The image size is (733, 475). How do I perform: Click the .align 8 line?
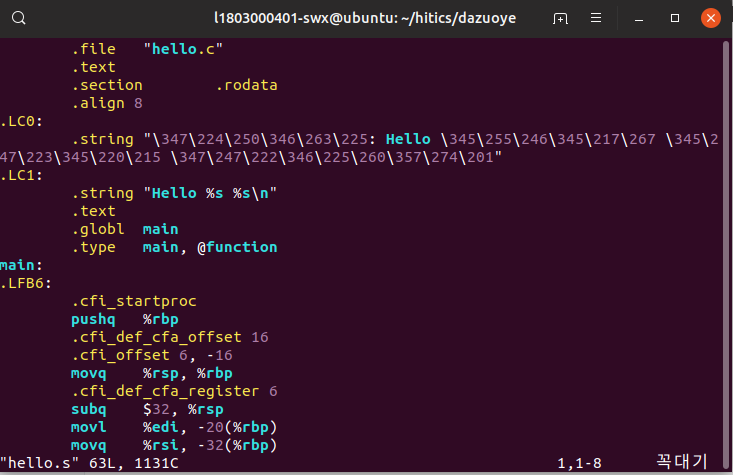tap(107, 103)
